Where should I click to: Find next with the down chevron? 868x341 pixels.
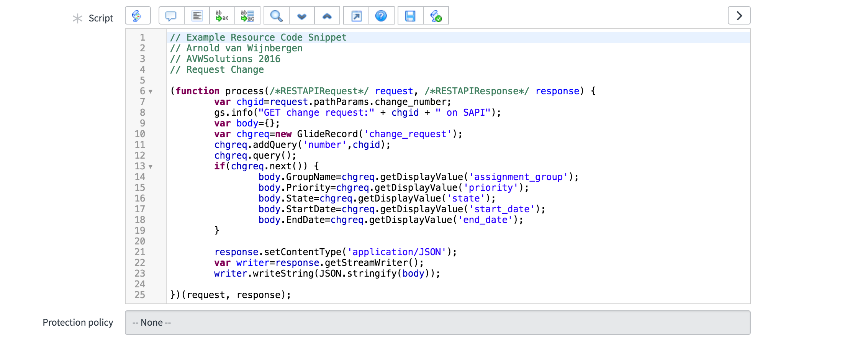click(x=302, y=16)
